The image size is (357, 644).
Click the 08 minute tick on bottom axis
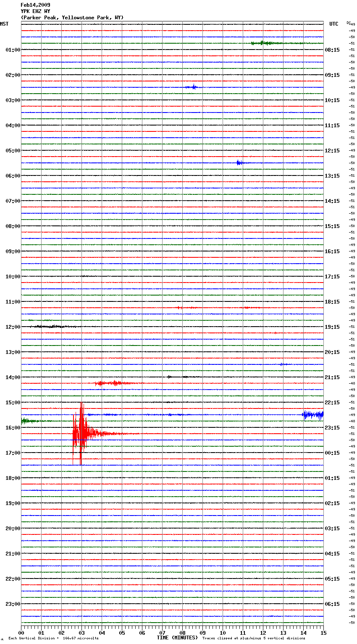[182, 633]
